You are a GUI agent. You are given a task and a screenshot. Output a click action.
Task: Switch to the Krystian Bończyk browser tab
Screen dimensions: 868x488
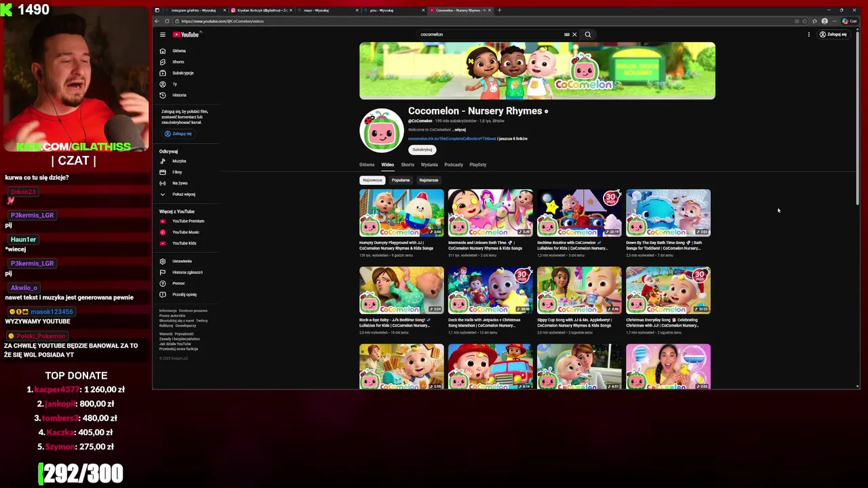(x=263, y=10)
